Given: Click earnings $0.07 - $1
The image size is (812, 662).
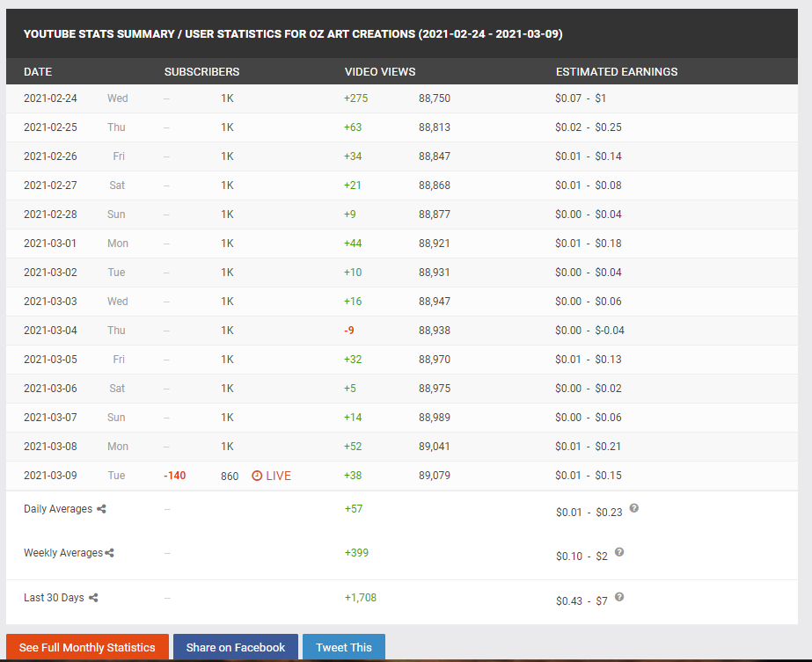Looking at the screenshot, I should click(x=581, y=98).
